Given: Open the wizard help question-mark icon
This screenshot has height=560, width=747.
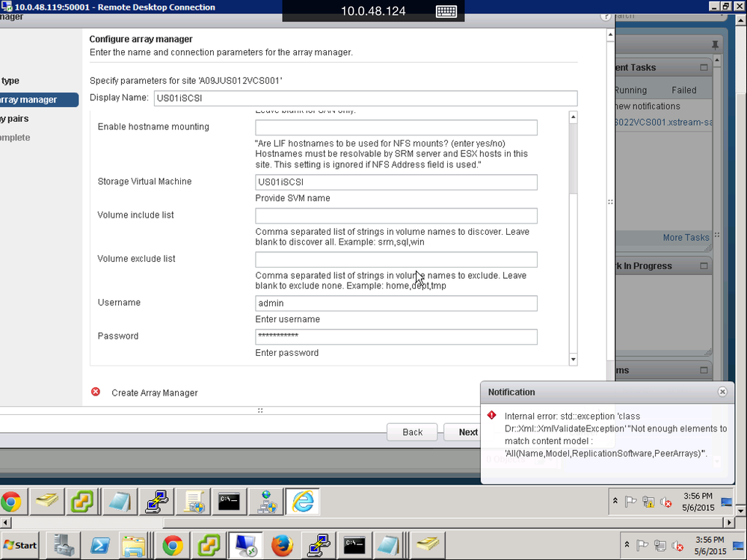Looking at the screenshot, I should (606, 16).
